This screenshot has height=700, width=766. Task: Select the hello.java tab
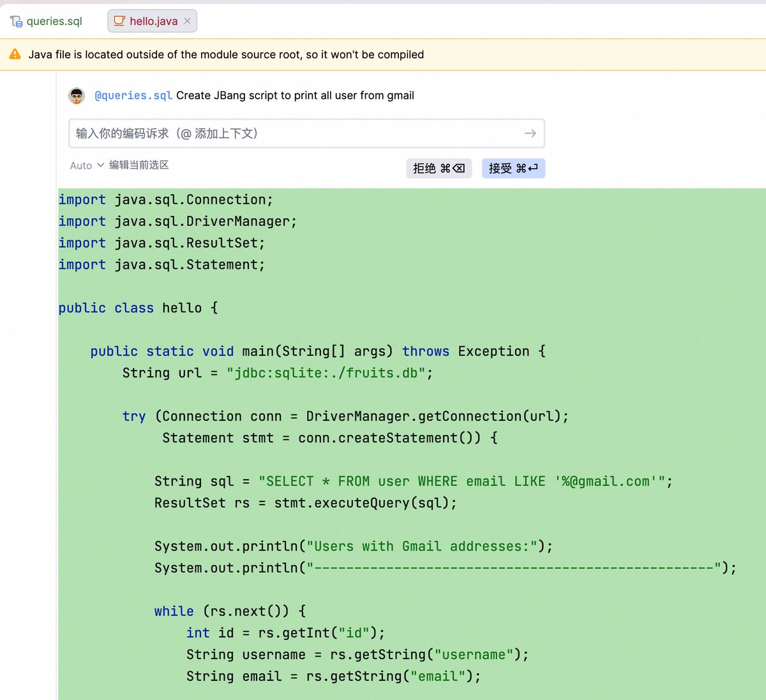click(153, 21)
